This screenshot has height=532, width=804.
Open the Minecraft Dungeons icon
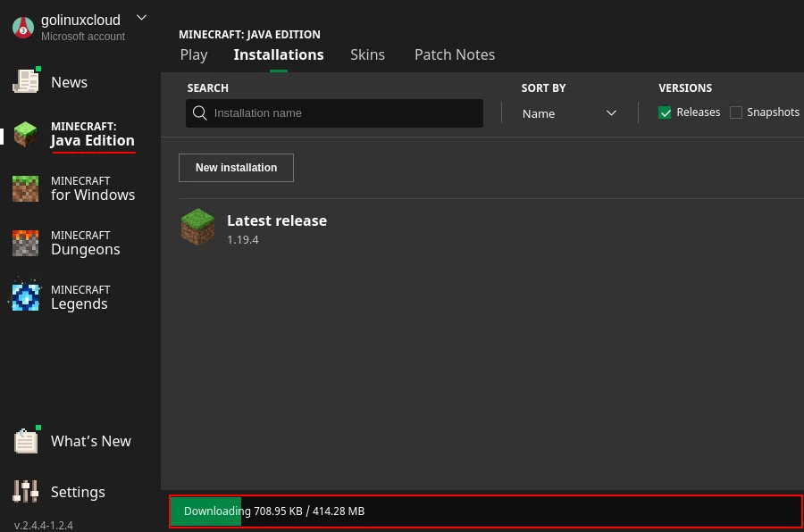point(26,243)
